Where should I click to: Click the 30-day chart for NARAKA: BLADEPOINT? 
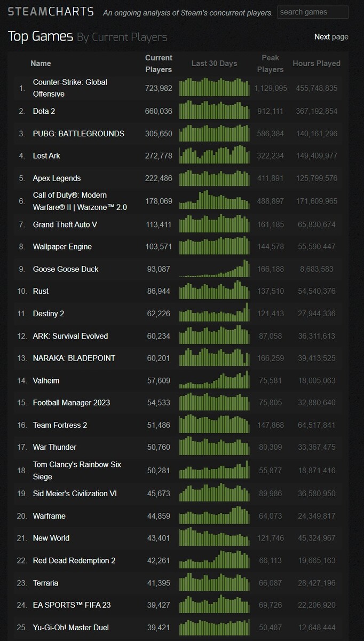[x=215, y=356]
